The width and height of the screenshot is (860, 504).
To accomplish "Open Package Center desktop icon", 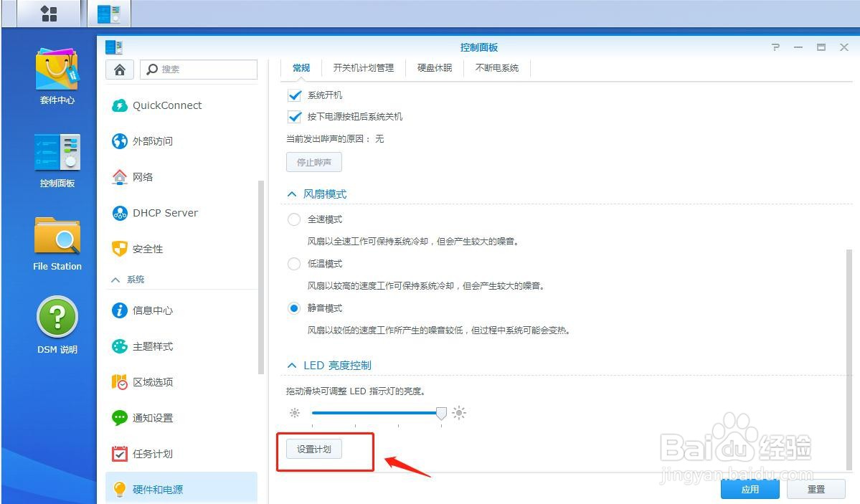I will 57,77.
